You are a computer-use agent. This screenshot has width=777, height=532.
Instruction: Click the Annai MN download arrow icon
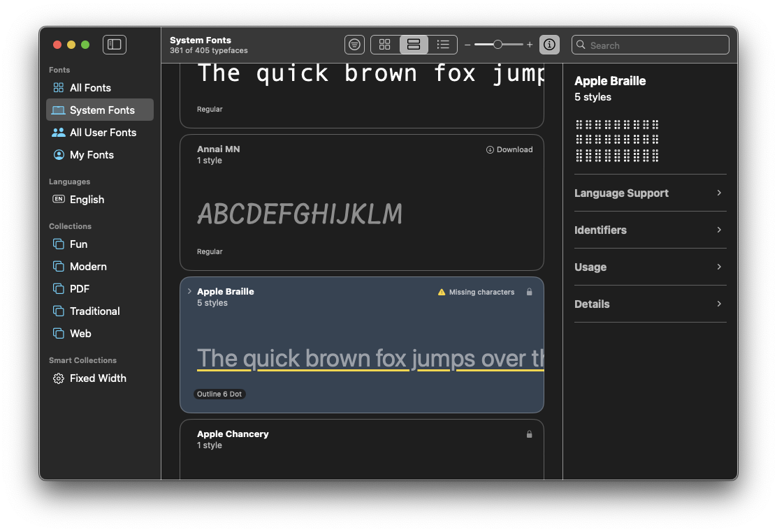click(x=490, y=149)
